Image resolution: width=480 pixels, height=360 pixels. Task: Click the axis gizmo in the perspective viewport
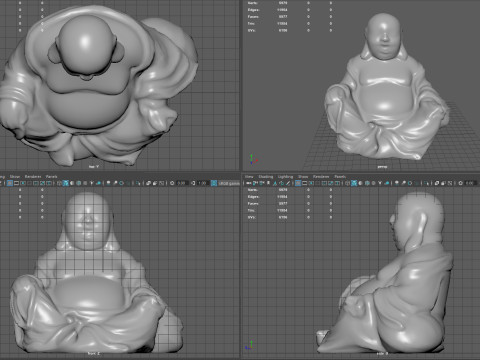click(253, 159)
